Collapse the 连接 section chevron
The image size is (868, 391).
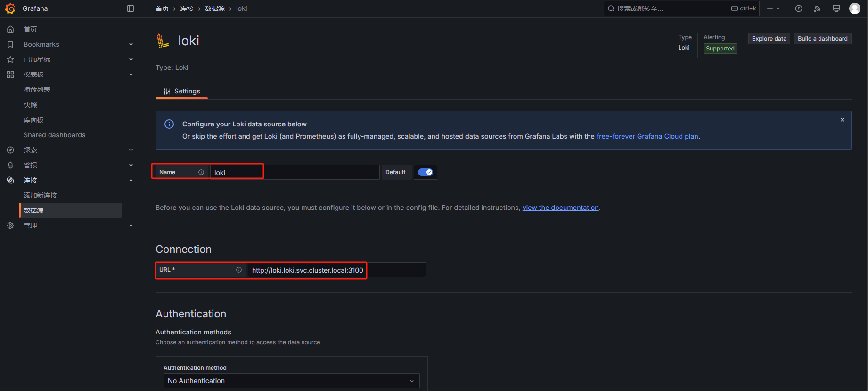coord(131,180)
